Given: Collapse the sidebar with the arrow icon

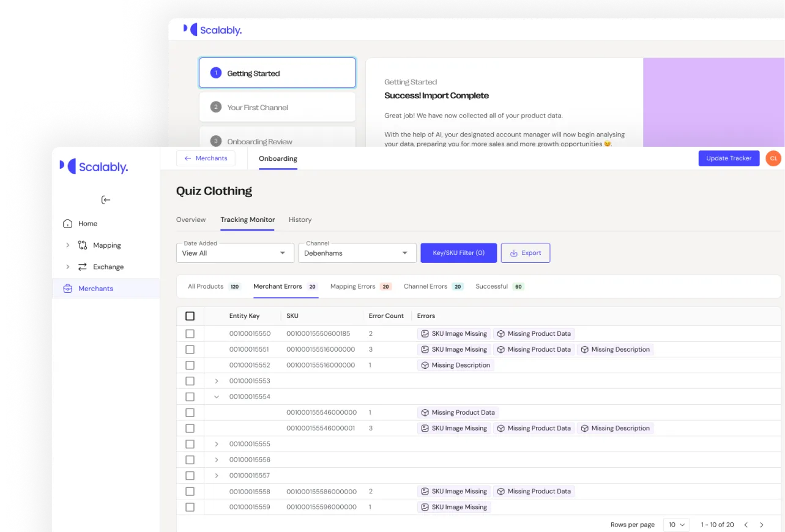Looking at the screenshot, I should [105, 199].
